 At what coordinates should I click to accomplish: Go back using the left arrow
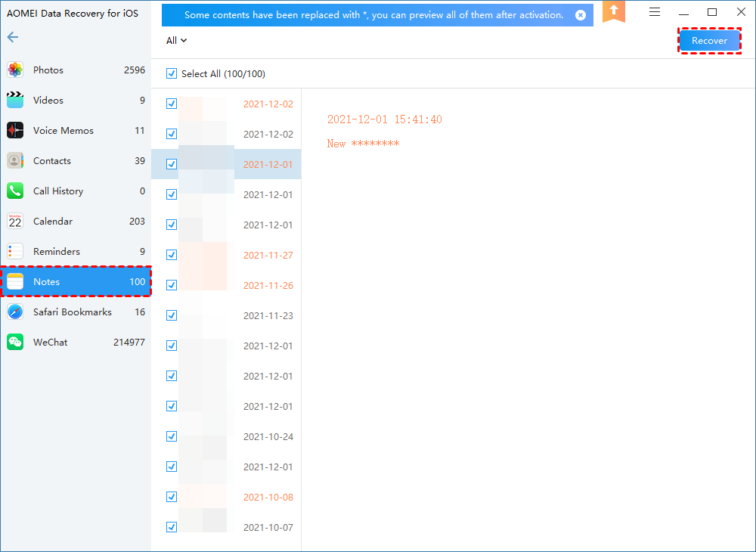pyautogui.click(x=13, y=37)
